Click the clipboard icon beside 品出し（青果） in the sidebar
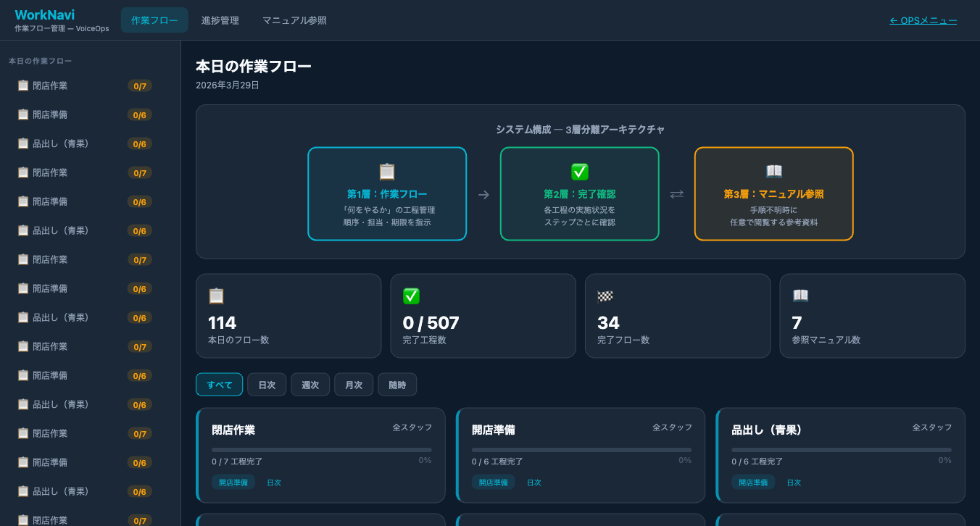 coord(22,143)
